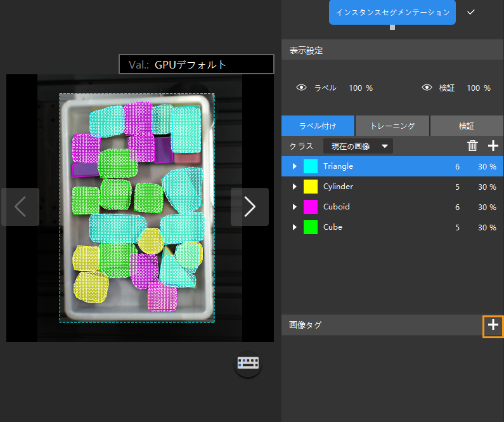The image size is (504, 422).
Task: Click the green Cube color swatch
Action: (x=311, y=227)
